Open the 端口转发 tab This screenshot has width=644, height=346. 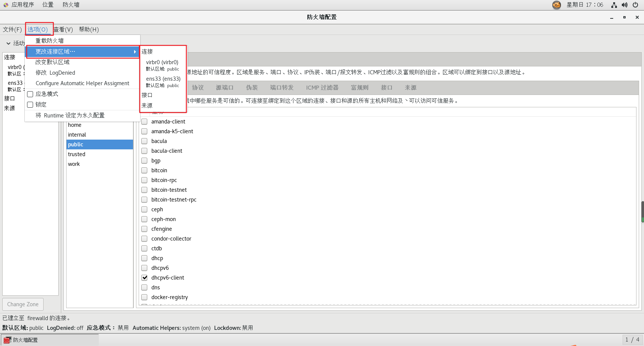(x=282, y=87)
